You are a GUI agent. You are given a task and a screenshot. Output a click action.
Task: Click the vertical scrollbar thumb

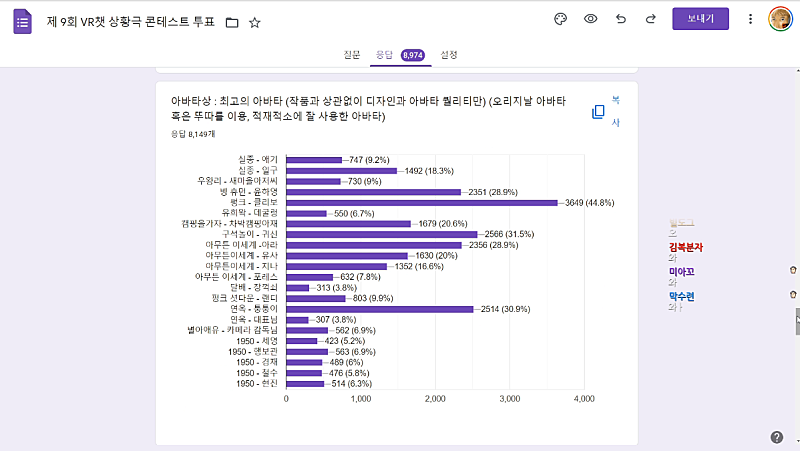click(797, 321)
